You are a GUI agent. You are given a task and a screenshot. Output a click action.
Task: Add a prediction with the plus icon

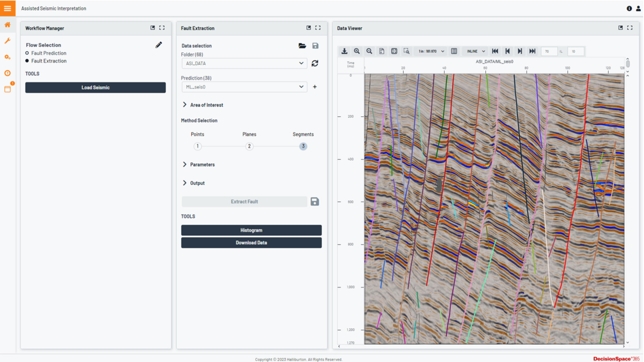tap(315, 86)
